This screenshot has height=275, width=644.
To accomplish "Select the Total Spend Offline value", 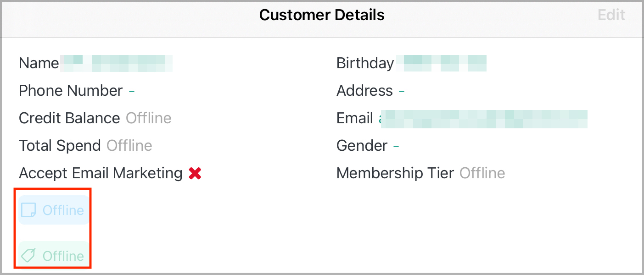I will [x=129, y=146].
